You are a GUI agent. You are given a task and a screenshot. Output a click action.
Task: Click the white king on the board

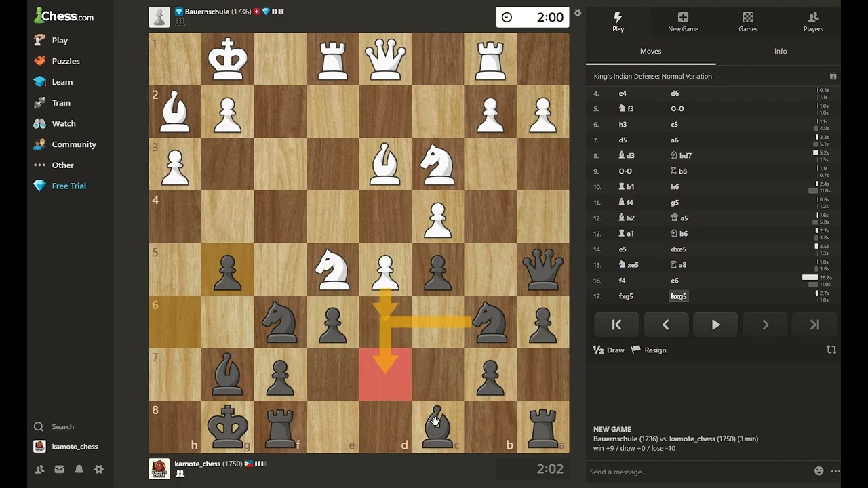[x=228, y=59]
